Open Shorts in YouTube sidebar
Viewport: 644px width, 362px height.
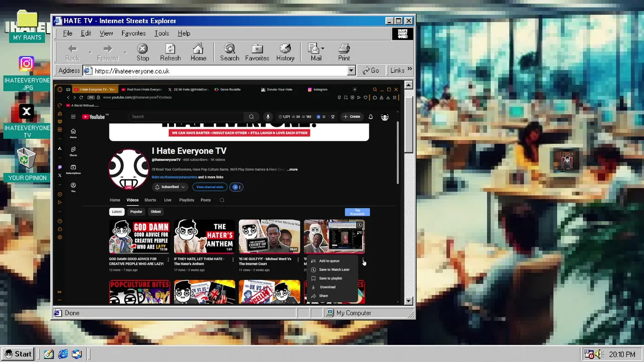tap(73, 151)
